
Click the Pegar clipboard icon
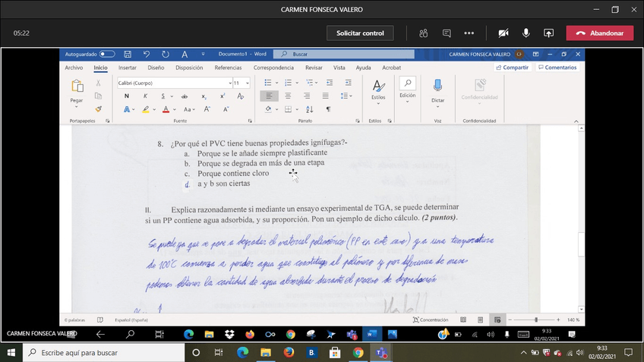(x=77, y=86)
